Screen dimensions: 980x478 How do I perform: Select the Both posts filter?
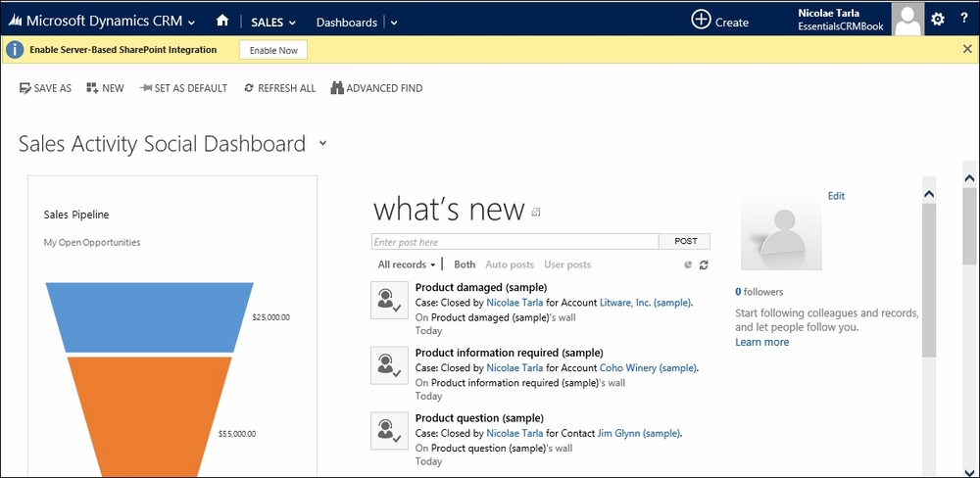[x=465, y=264]
